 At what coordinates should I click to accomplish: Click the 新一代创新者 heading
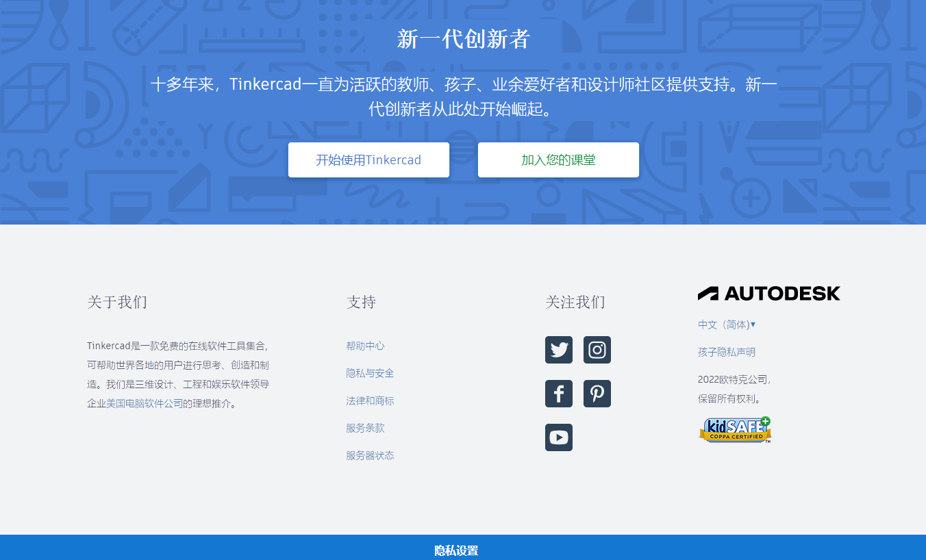(x=463, y=39)
